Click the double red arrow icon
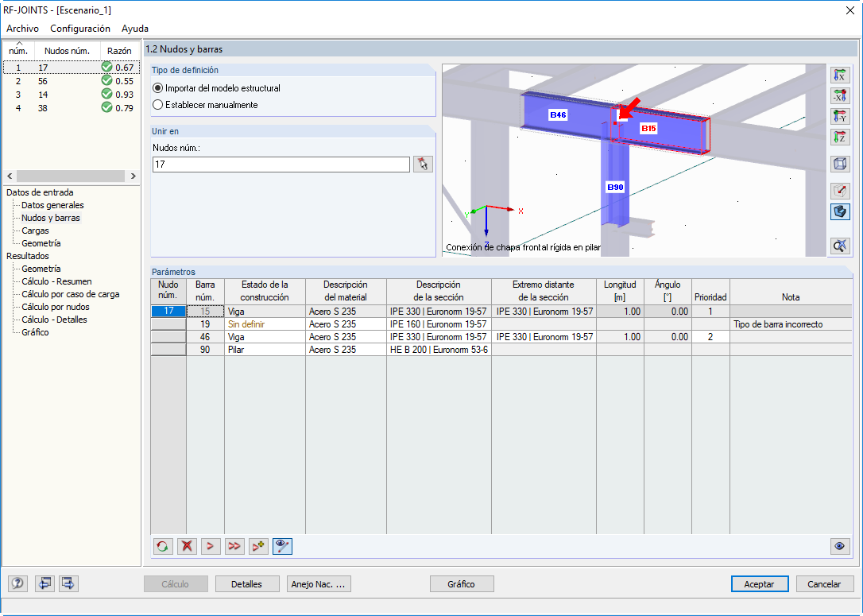 point(234,546)
